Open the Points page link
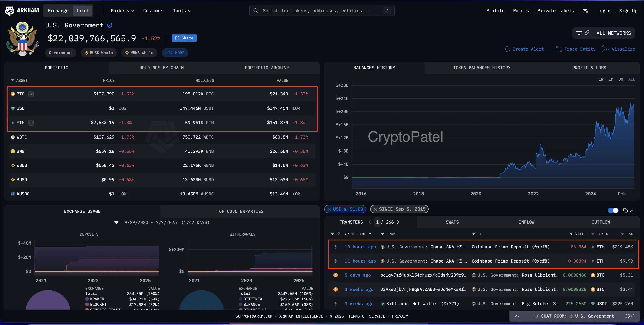 pyautogui.click(x=521, y=10)
